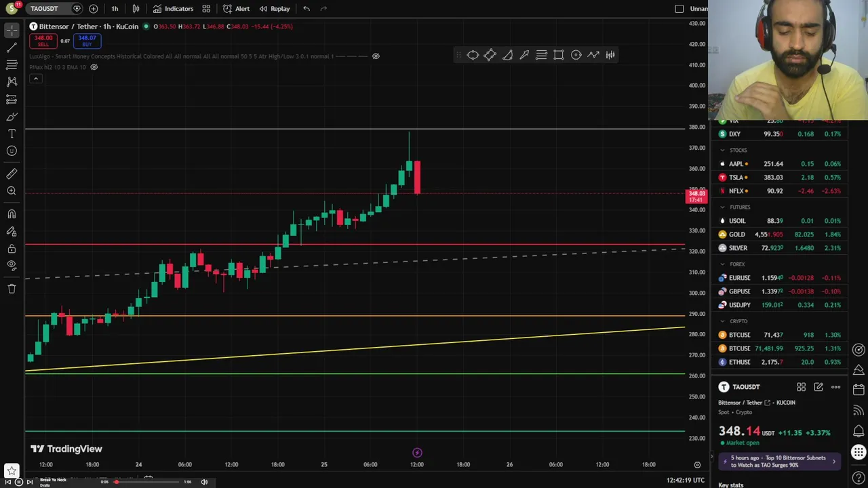Select the ruler measure tool

12,174
